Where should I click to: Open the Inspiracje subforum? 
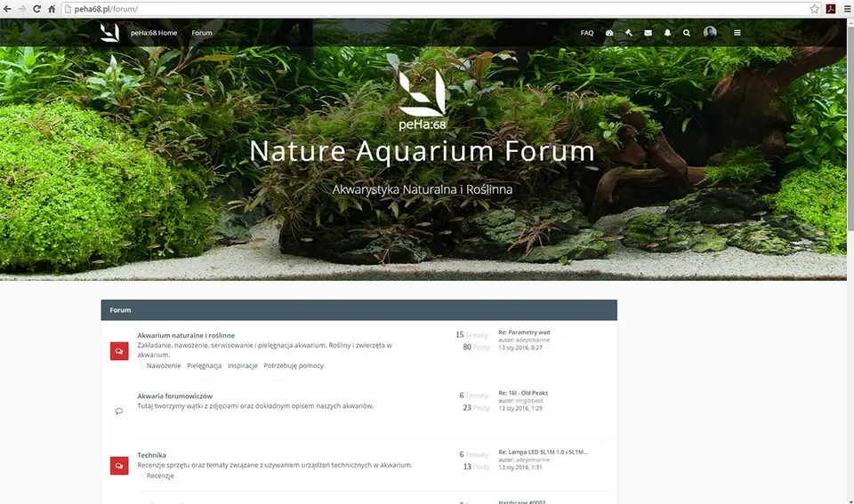point(242,365)
